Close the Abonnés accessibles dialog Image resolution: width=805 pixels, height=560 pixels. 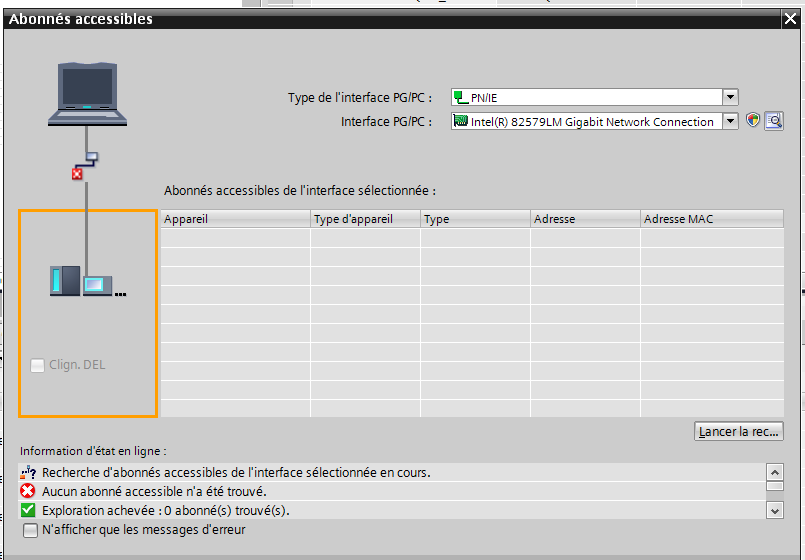click(x=791, y=18)
